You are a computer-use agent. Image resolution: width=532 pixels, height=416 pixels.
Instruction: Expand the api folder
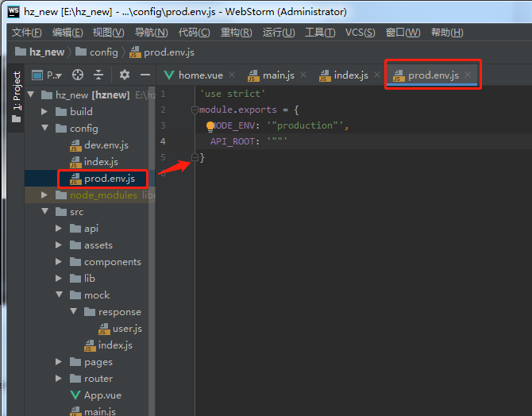point(59,228)
